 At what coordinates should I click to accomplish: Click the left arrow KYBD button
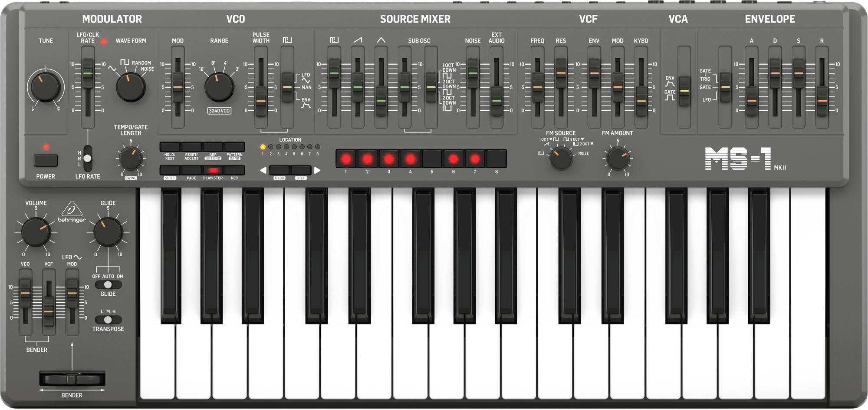[279, 170]
